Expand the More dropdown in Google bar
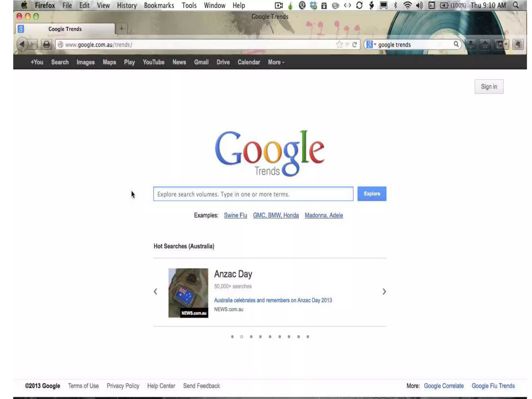532x399 pixels. (276, 62)
